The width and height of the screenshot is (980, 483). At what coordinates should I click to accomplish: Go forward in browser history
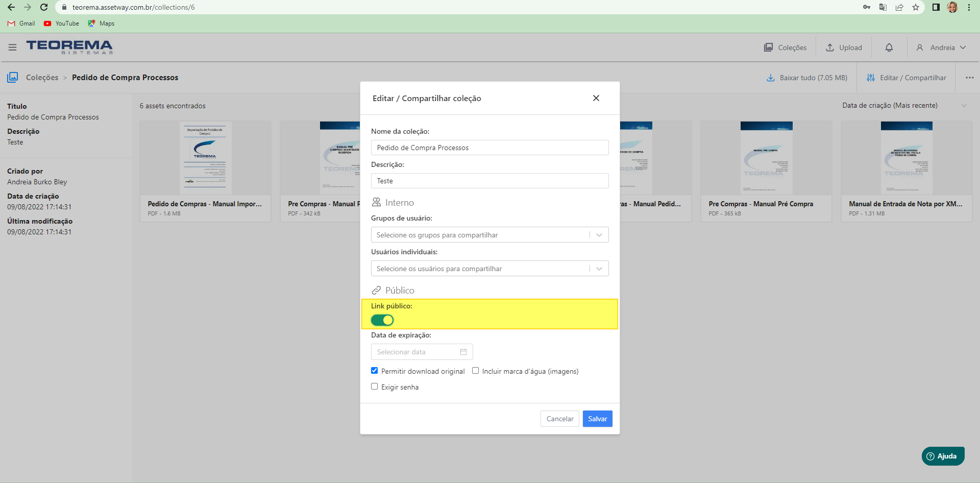pos(28,7)
